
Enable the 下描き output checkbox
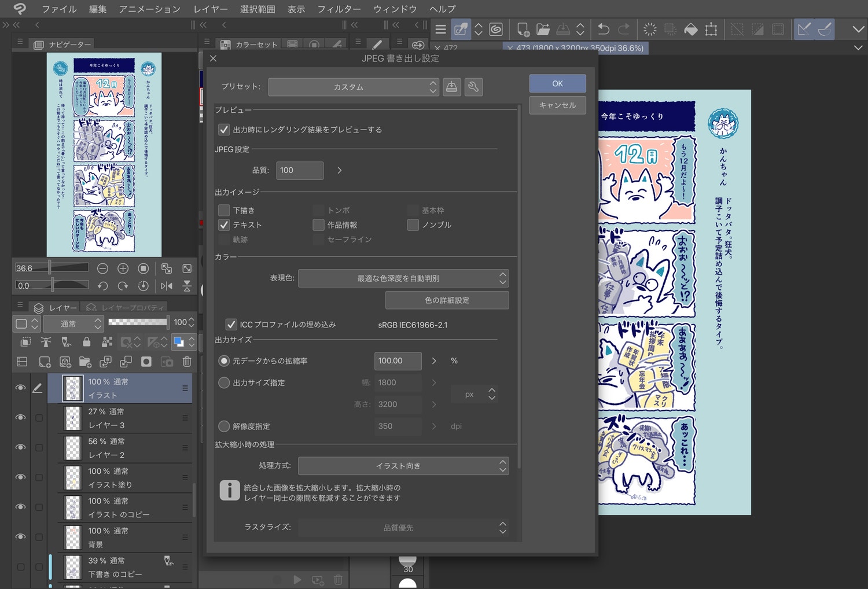click(224, 210)
